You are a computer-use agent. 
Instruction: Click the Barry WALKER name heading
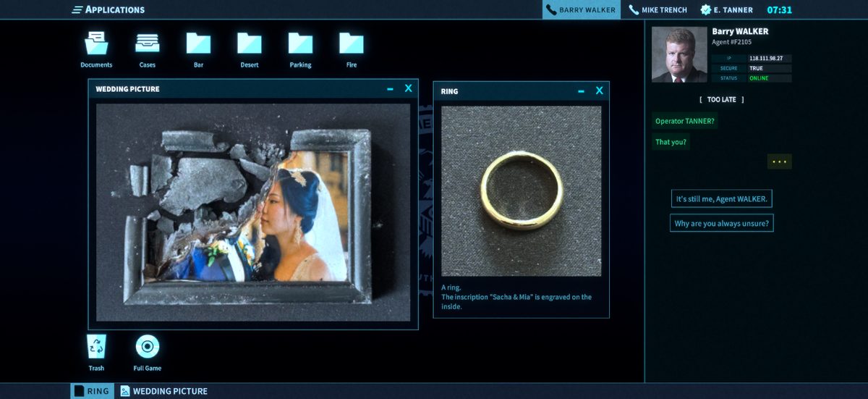click(740, 31)
